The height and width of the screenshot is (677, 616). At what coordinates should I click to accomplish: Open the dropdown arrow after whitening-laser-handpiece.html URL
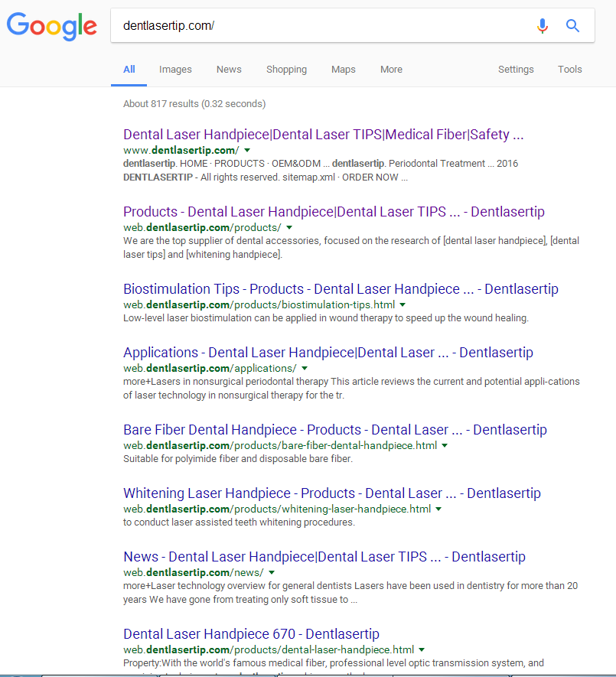coord(438,509)
